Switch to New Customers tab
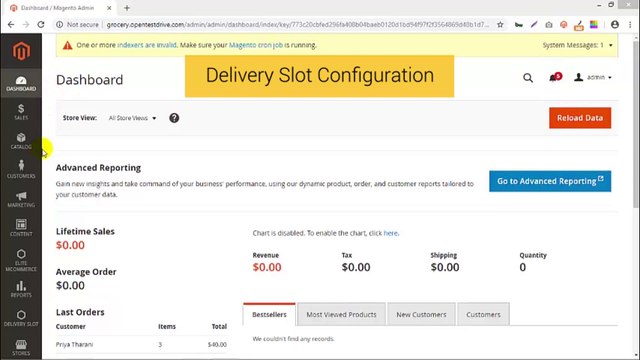 (x=421, y=314)
